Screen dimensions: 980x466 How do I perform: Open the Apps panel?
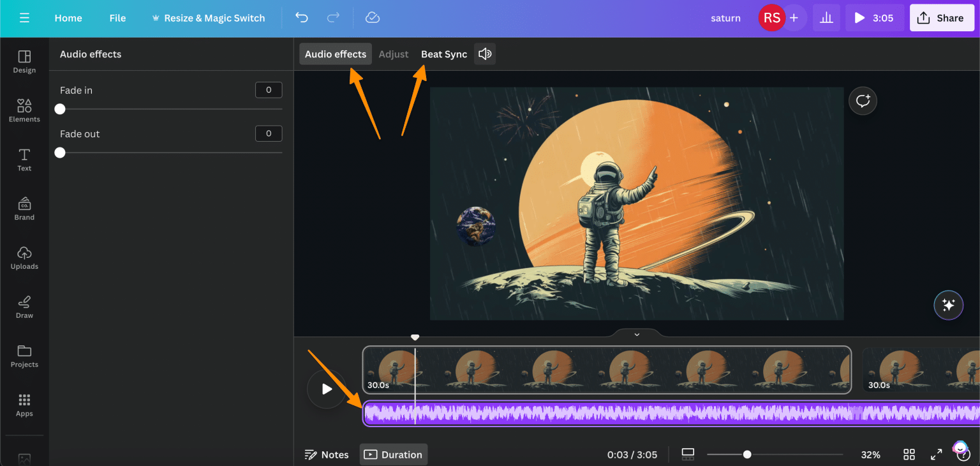(24, 405)
